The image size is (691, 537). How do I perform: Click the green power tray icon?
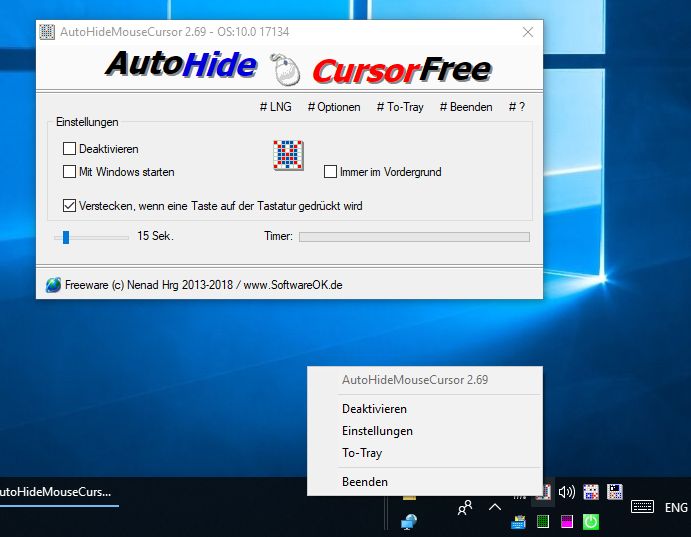591,522
